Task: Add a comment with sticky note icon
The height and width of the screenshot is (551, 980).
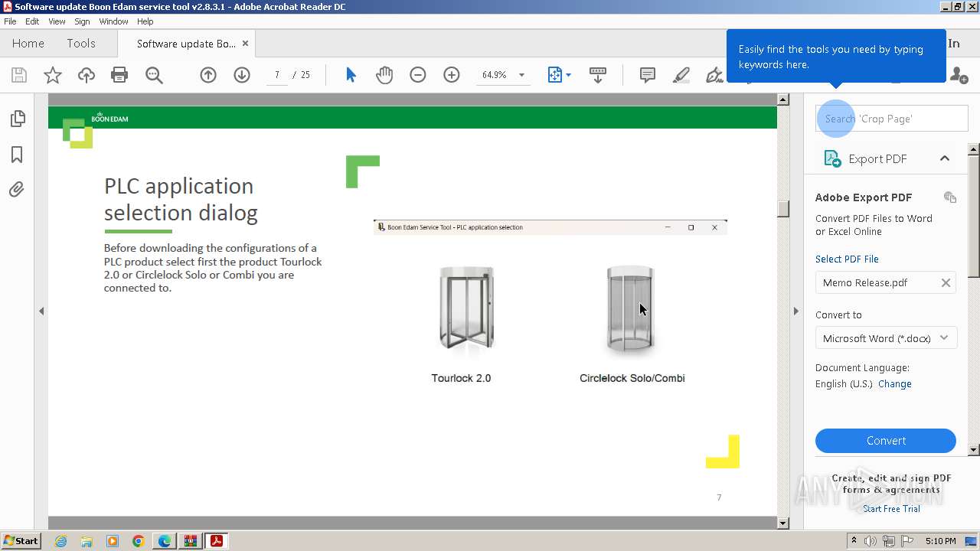Action: pyautogui.click(x=648, y=75)
